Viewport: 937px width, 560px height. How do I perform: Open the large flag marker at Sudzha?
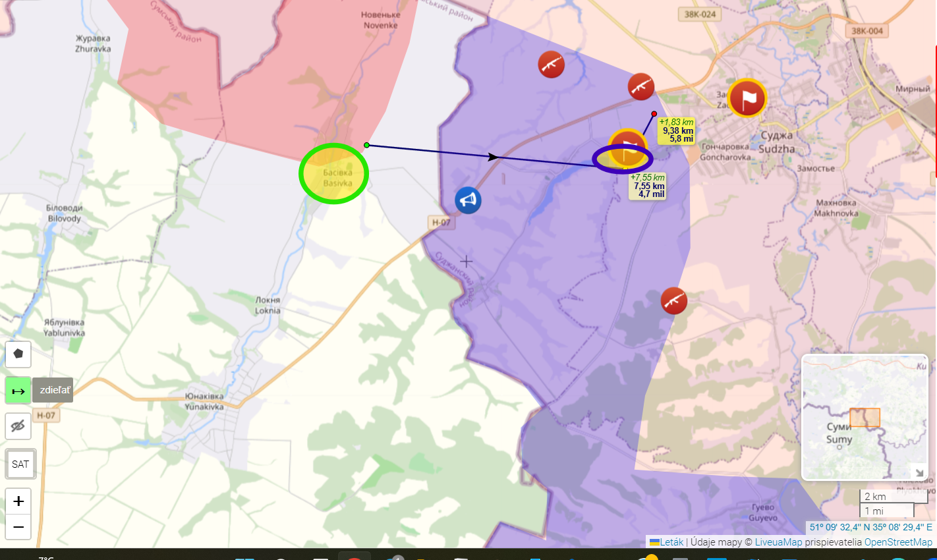tap(747, 98)
